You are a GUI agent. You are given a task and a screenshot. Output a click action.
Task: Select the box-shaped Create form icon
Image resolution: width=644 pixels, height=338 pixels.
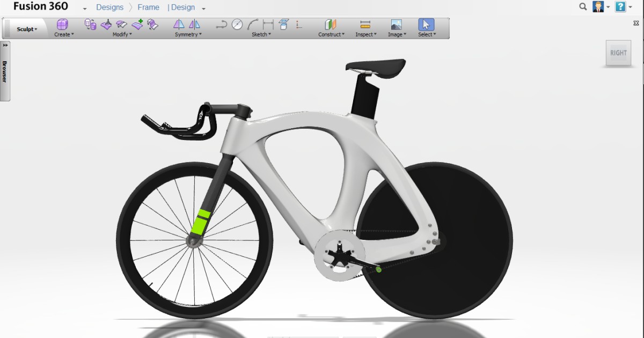pos(62,24)
